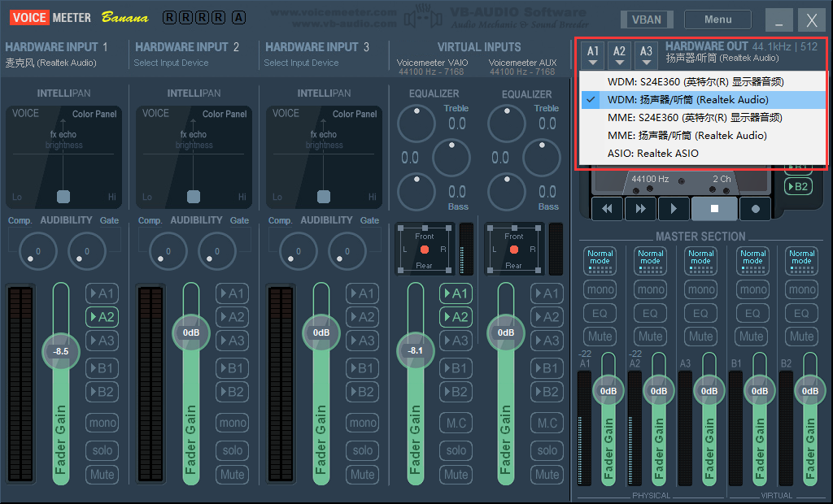Screen dimensions: 833x504
Task: Click the middle EQ knob of Voicemeeter AUX
Action: pos(541,157)
